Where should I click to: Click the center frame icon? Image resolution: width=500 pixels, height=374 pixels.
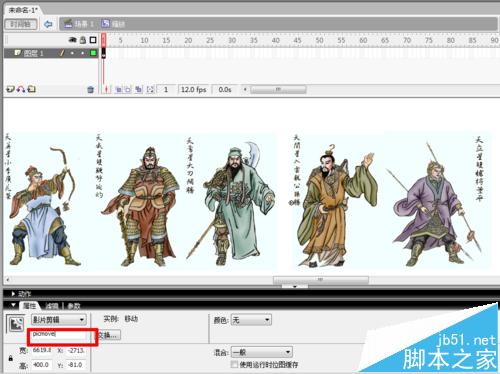(107, 89)
